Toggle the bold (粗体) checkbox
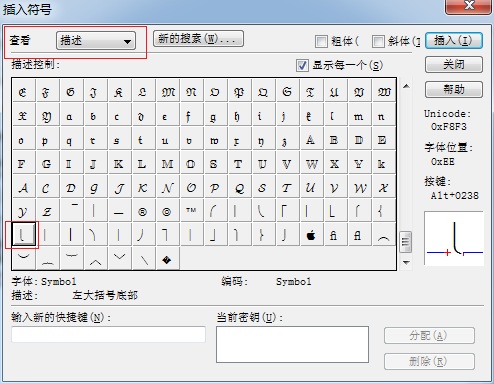The height and width of the screenshot is (384, 494). tap(321, 41)
